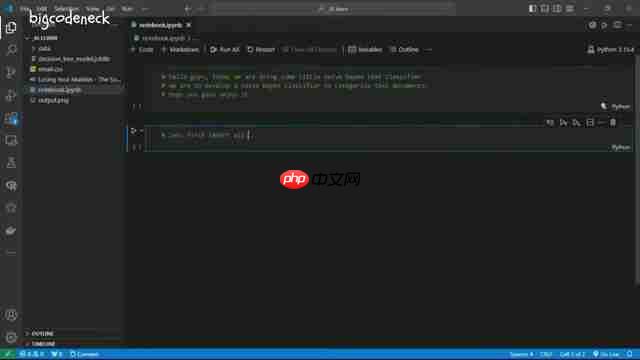Screen dimensions: 640x360
Task: Expand the data folder
Action: tap(44, 49)
